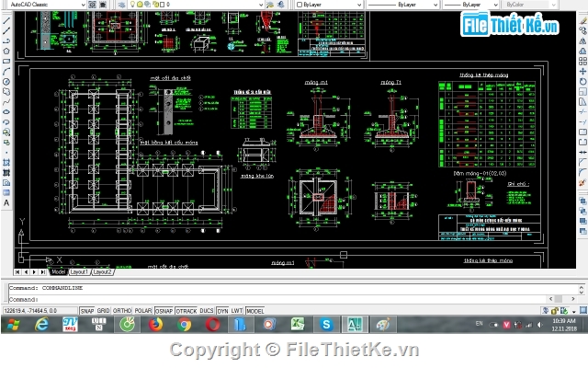Toggle Clean Screen icon in status bar
Image resolution: width=588 pixels, height=368 pixels.
tap(583, 311)
